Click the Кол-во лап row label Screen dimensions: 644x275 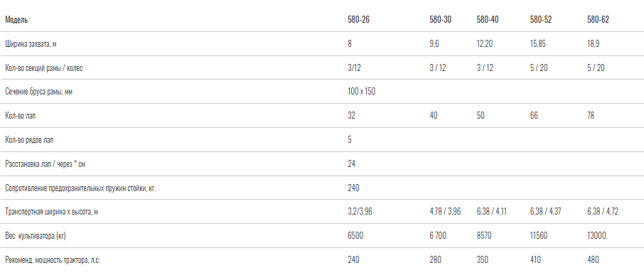pyautogui.click(x=20, y=116)
